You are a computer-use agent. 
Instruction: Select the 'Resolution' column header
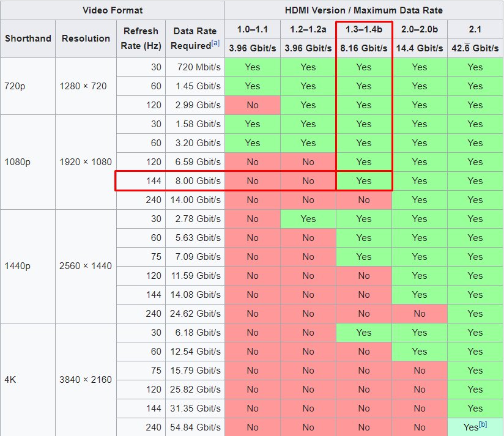coord(86,39)
